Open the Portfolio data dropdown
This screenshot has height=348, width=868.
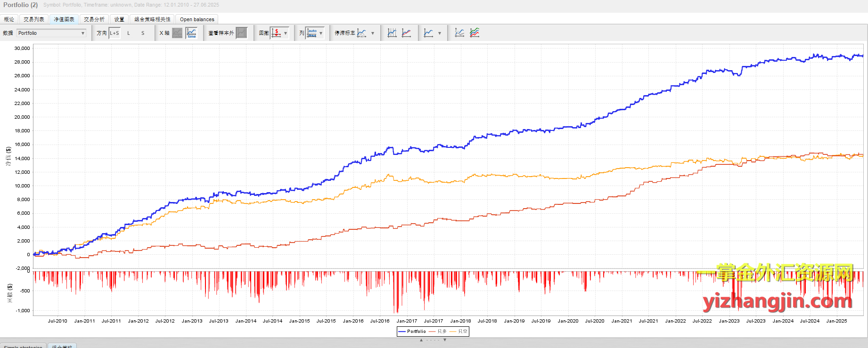coord(51,33)
